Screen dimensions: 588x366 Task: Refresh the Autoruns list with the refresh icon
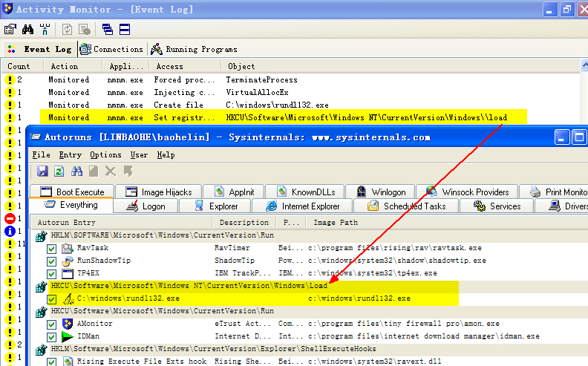[59, 171]
